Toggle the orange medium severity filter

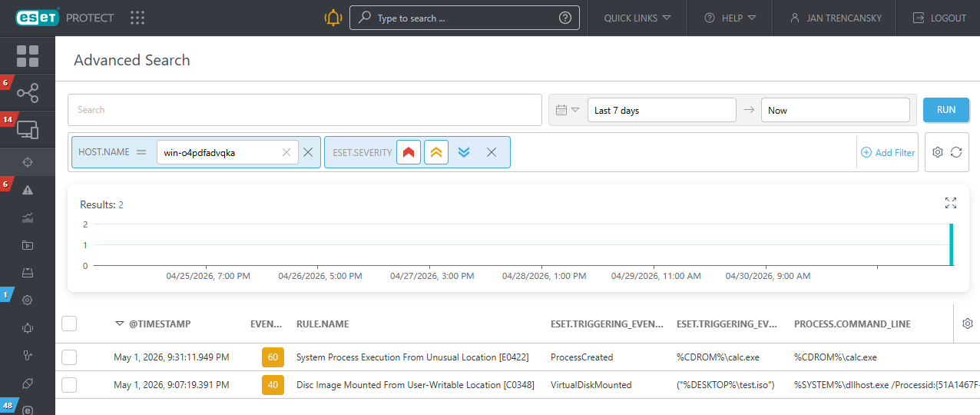tap(436, 152)
